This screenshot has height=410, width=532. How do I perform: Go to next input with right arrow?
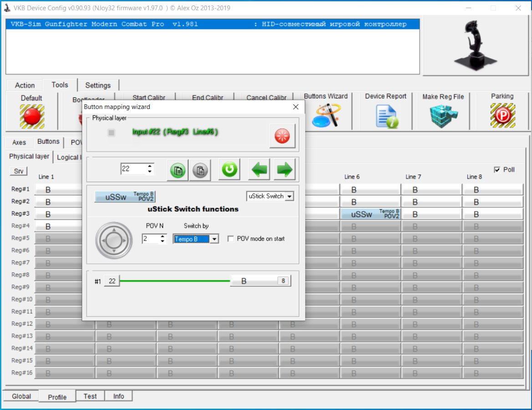[284, 169]
